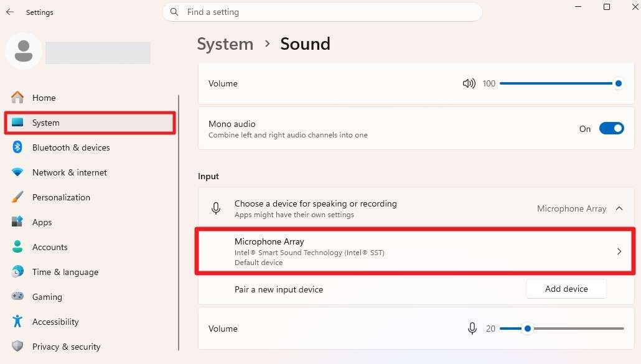
Task: Open Privacy & security settings
Action: (x=90, y=347)
